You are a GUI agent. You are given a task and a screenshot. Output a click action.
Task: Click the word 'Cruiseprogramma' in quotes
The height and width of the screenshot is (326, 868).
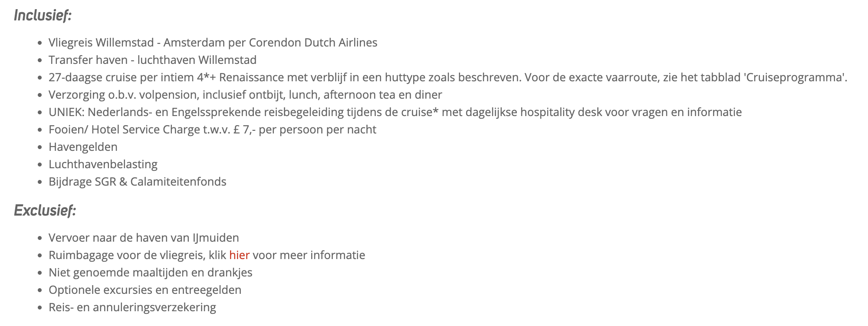point(795,77)
